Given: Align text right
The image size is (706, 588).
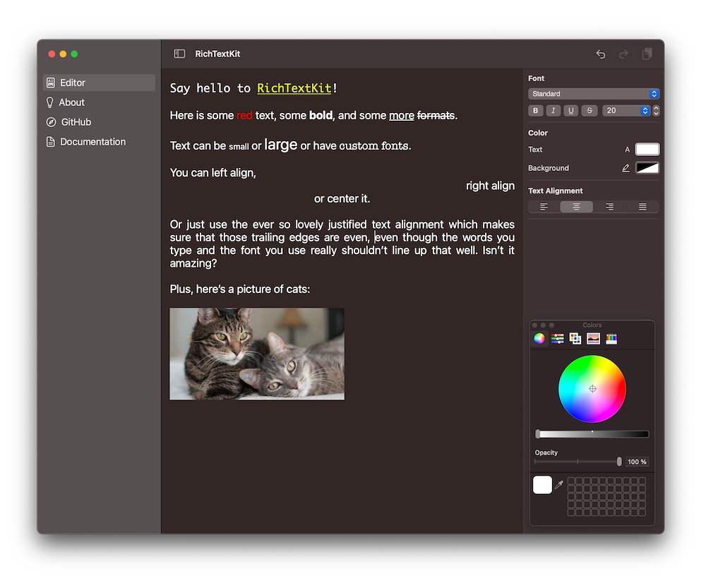Looking at the screenshot, I should click(609, 207).
